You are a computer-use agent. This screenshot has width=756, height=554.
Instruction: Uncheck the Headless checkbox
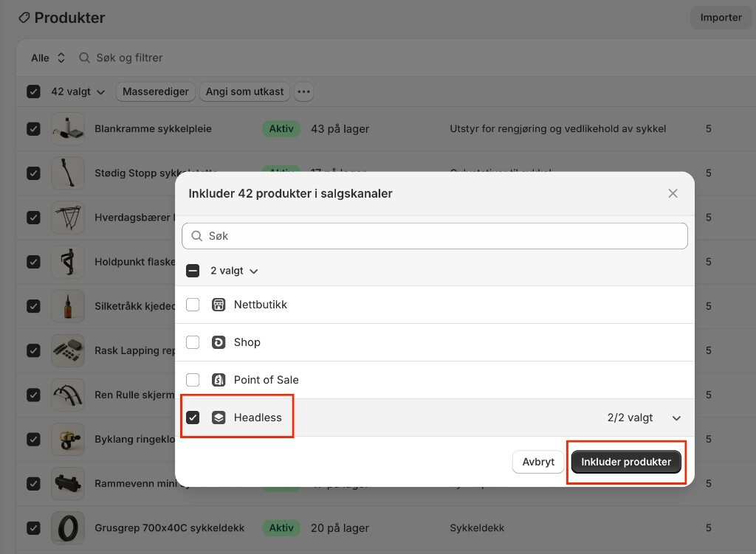point(193,418)
